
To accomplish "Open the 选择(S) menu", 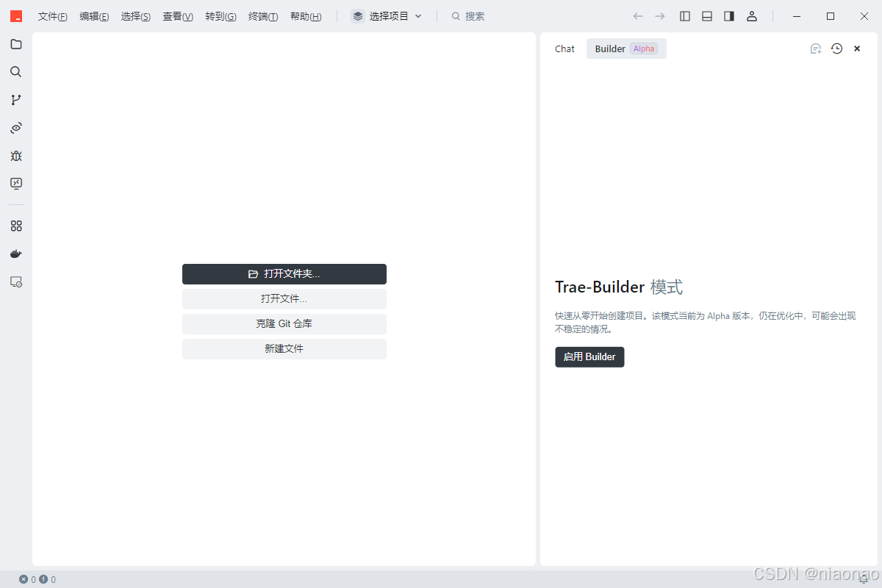I will click(x=136, y=16).
